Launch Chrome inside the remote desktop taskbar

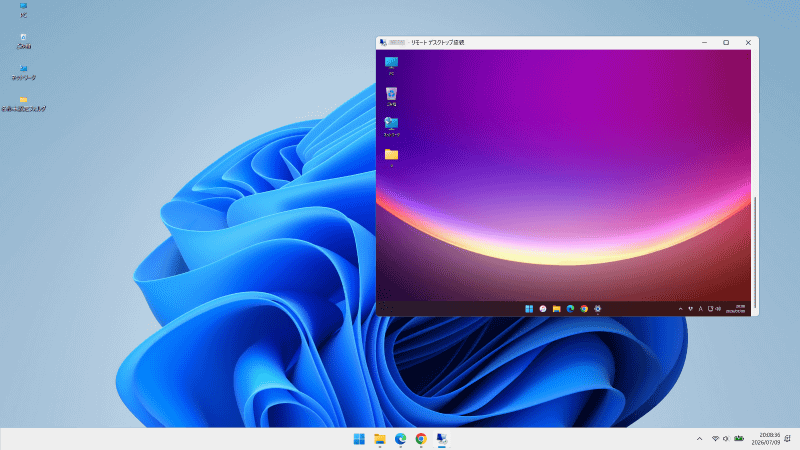[584, 309]
